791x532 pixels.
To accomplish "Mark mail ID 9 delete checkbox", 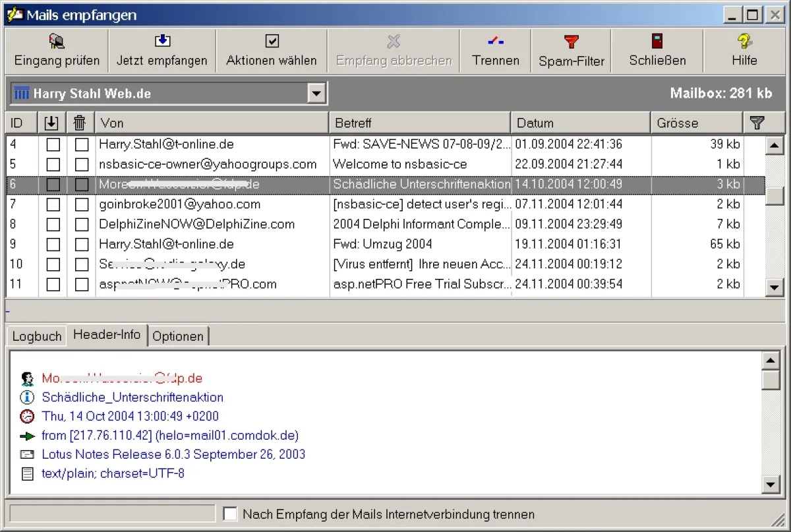I will pos(81,245).
